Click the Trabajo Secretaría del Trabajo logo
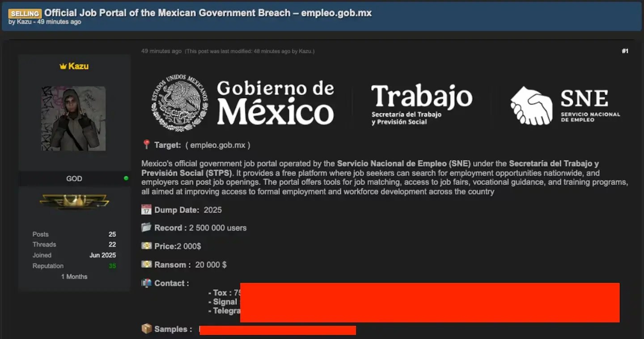 (x=422, y=104)
